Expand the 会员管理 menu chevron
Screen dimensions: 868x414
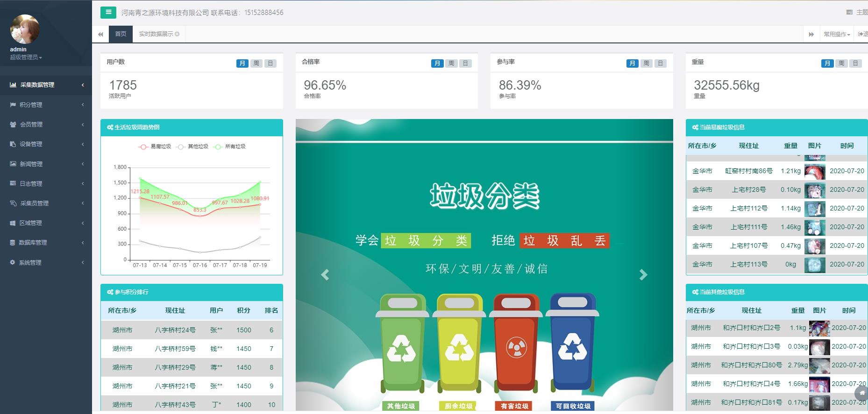(x=83, y=124)
